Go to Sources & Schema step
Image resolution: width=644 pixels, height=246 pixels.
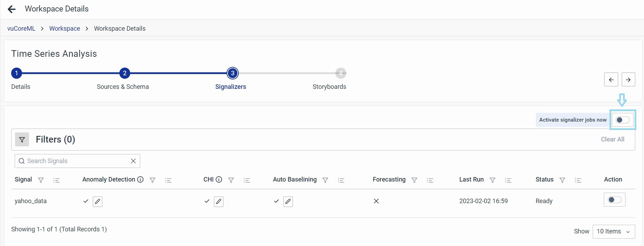[x=125, y=74]
